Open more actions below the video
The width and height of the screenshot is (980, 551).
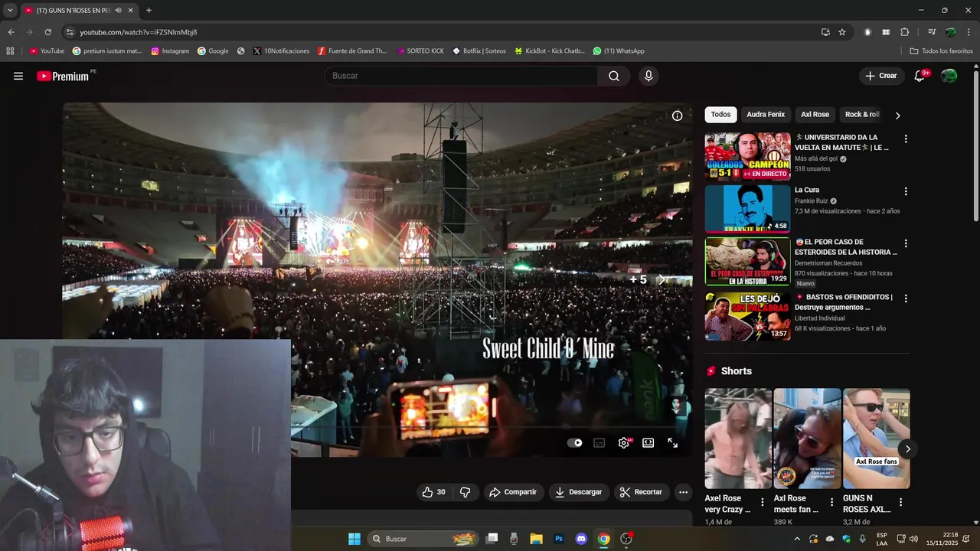pos(683,492)
